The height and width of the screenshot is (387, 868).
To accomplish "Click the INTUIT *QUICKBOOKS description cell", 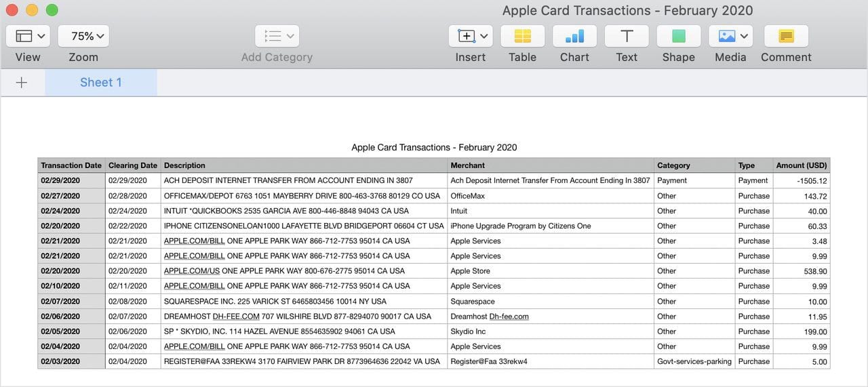I will (304, 211).
